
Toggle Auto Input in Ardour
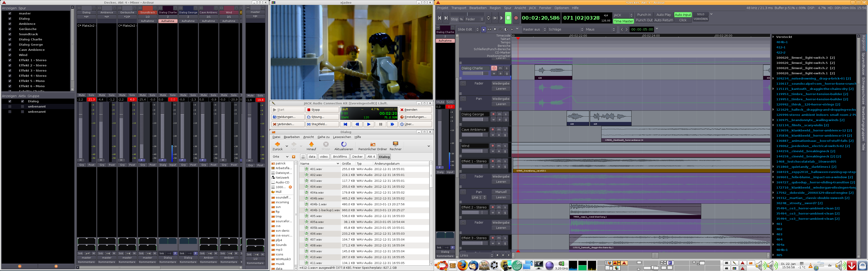(x=683, y=15)
